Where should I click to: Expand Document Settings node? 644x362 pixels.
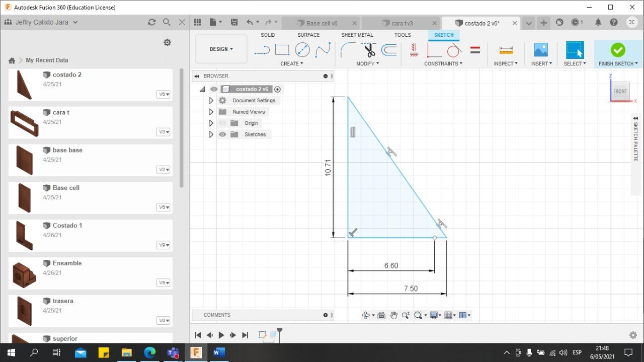[211, 101]
